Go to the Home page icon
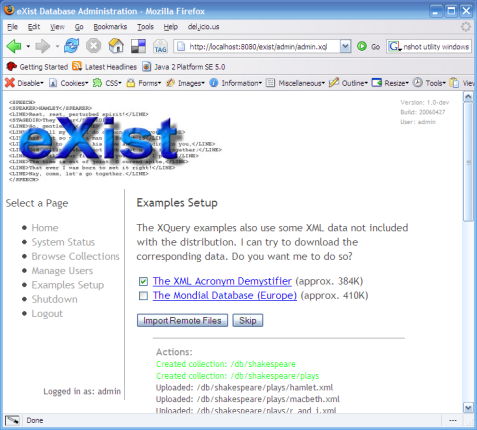Viewport: 477px width, 430px height. pyautogui.click(x=116, y=46)
